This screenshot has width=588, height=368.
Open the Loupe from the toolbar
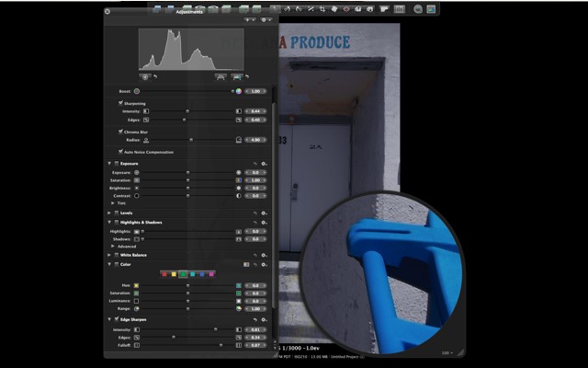pyautogui.click(x=418, y=9)
